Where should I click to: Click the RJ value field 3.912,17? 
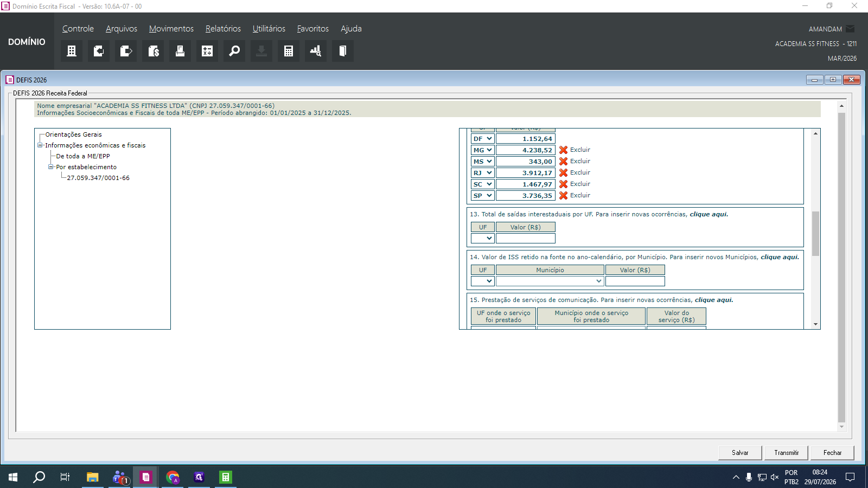tap(526, 173)
